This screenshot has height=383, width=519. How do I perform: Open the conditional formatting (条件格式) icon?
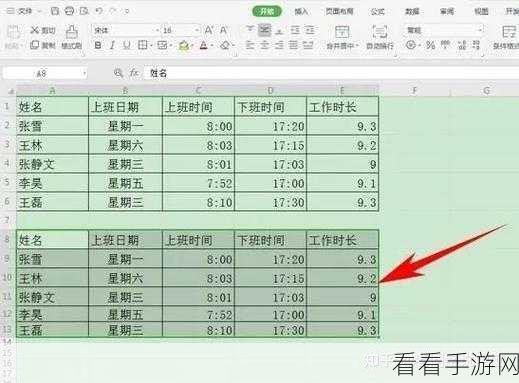(509, 32)
